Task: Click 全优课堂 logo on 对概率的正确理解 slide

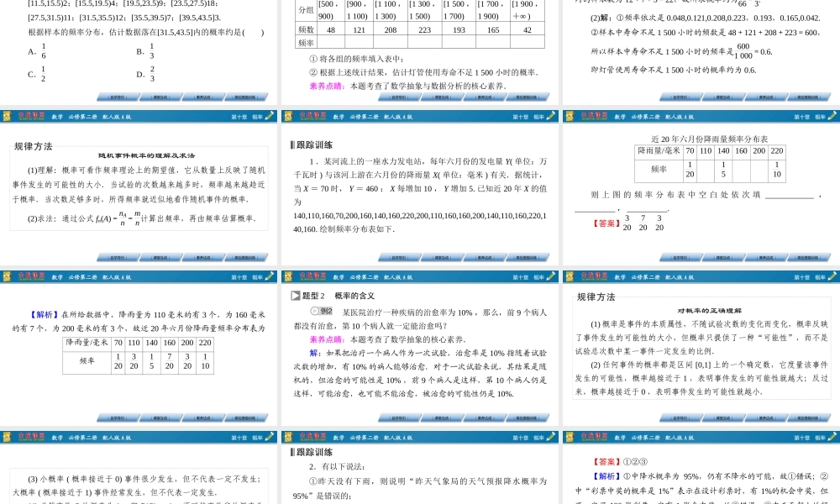Action: coord(594,276)
